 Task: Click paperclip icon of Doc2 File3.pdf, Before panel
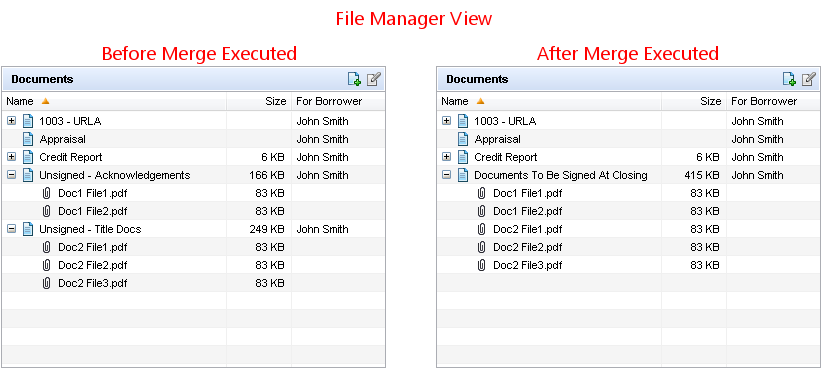[47, 283]
